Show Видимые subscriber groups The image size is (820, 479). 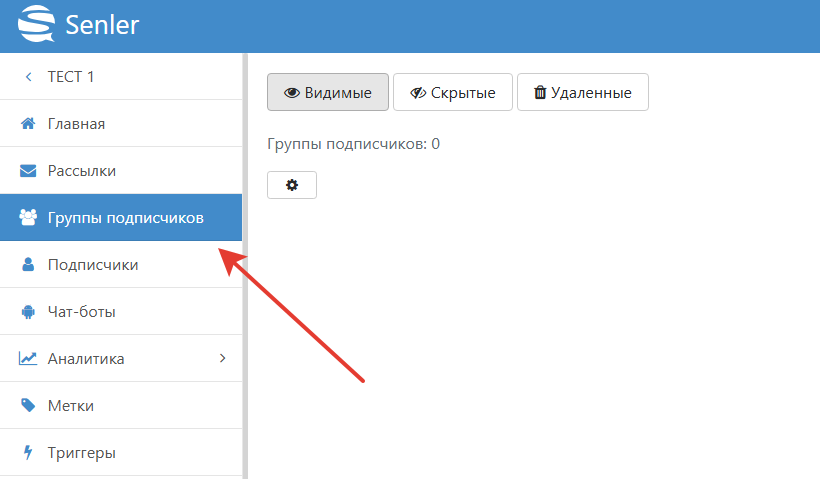coord(328,92)
